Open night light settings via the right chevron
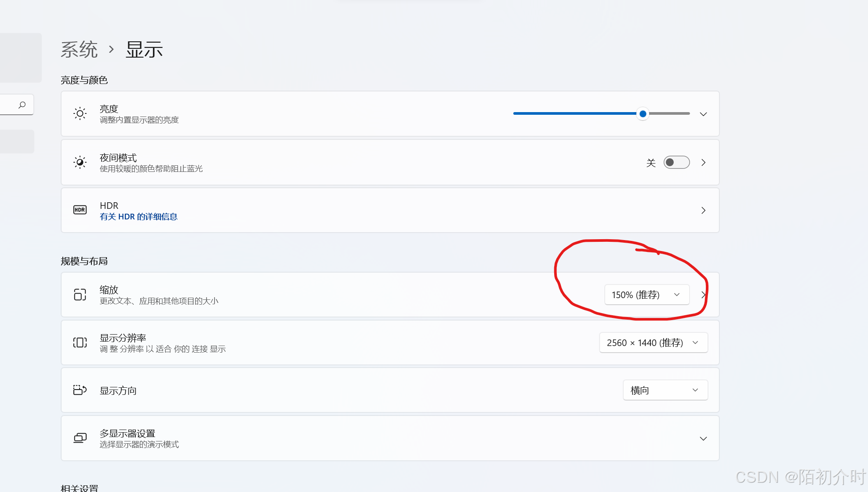This screenshot has width=868, height=492. pos(703,162)
